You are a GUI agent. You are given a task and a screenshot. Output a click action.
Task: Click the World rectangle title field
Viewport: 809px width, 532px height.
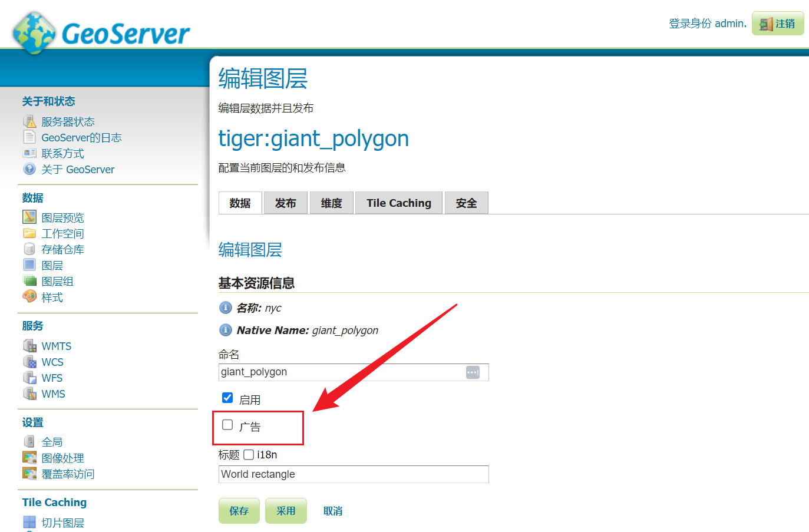click(354, 474)
